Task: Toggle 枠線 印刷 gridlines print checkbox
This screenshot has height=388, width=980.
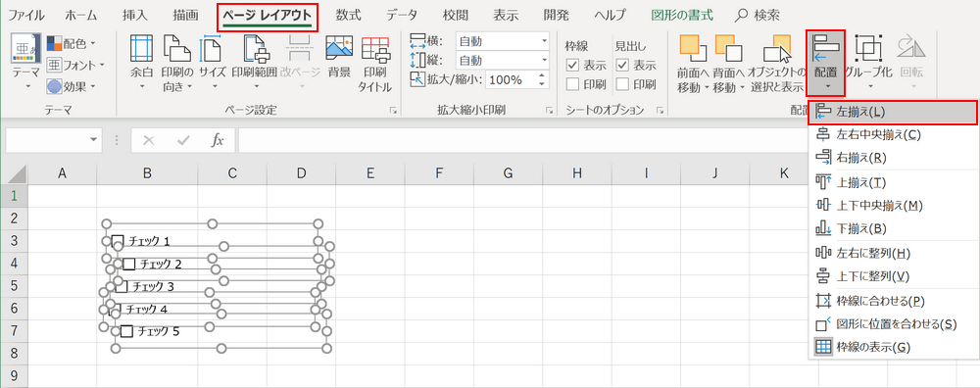Action: [572, 83]
